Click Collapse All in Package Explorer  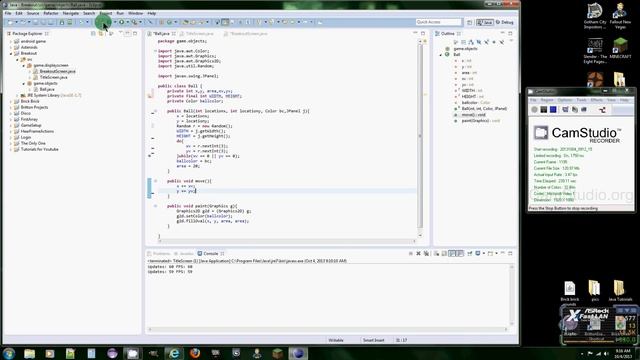[x=93, y=33]
